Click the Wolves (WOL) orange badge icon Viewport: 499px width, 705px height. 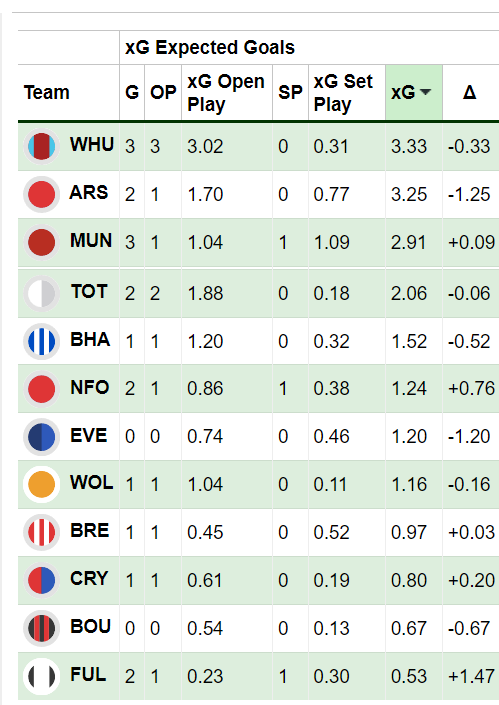click(x=41, y=484)
